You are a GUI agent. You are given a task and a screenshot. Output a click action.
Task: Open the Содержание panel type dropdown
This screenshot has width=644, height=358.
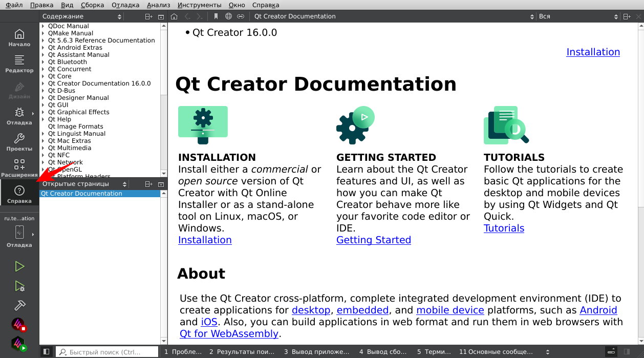tap(82, 16)
